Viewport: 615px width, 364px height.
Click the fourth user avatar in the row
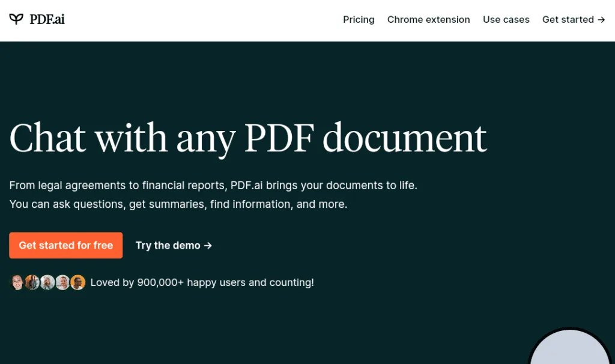coord(62,282)
